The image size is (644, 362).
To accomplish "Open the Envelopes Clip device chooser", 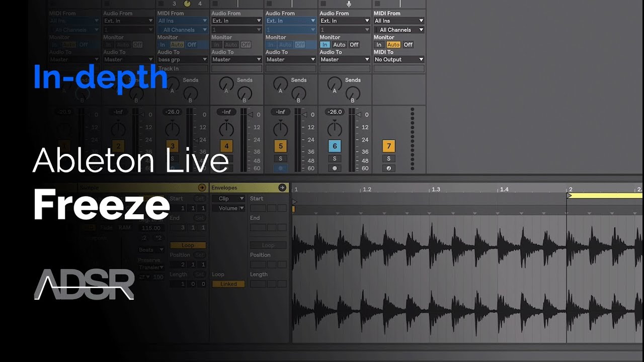I will 228,199.
